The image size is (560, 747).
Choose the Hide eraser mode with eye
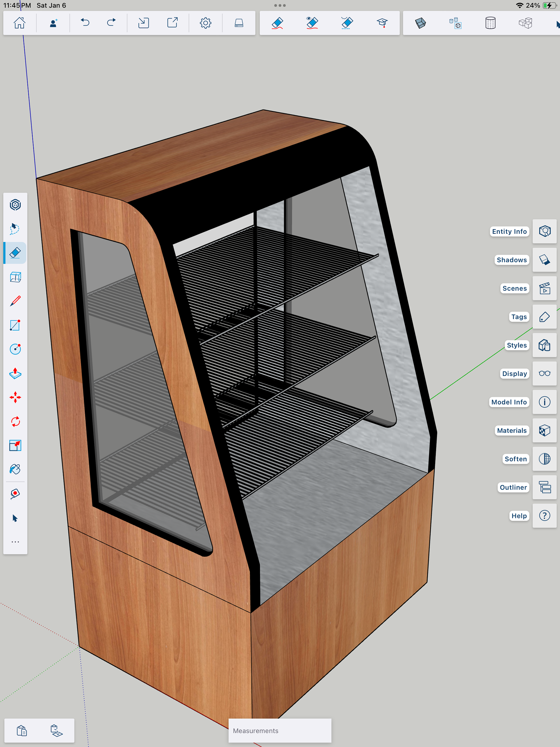coord(312,23)
